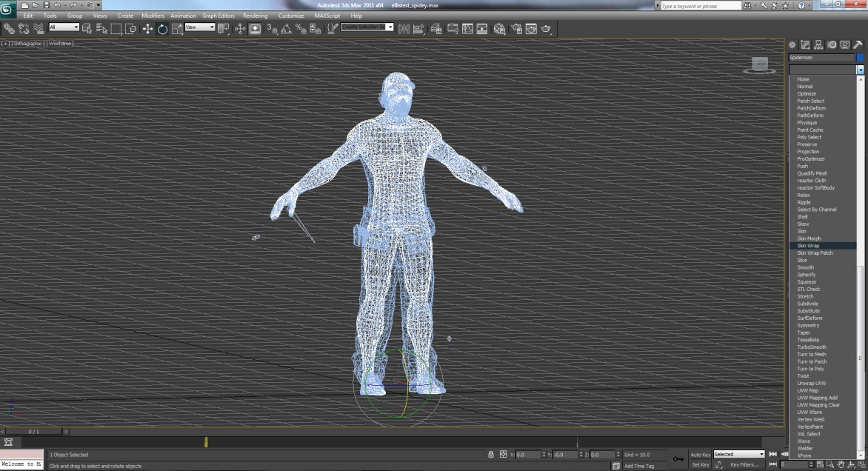Click the Render Production teapot icon
Screen dimensions: 868x471
[x=546, y=29]
